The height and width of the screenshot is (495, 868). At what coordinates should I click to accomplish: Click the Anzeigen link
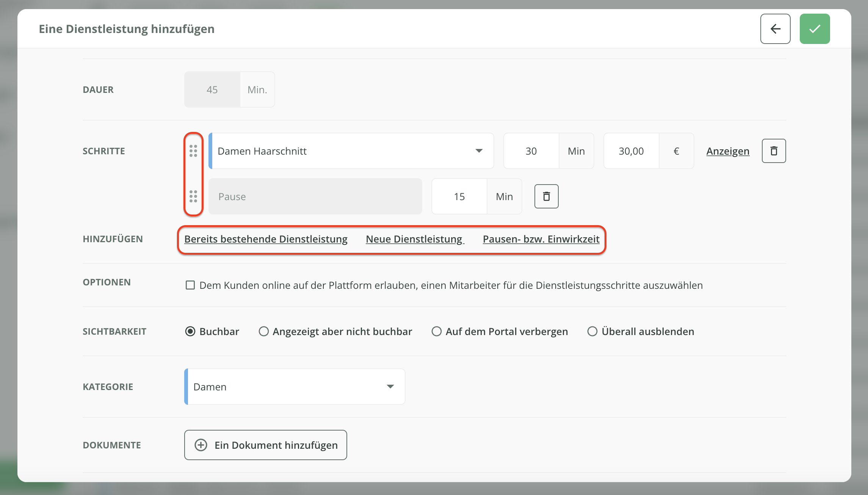(x=728, y=151)
